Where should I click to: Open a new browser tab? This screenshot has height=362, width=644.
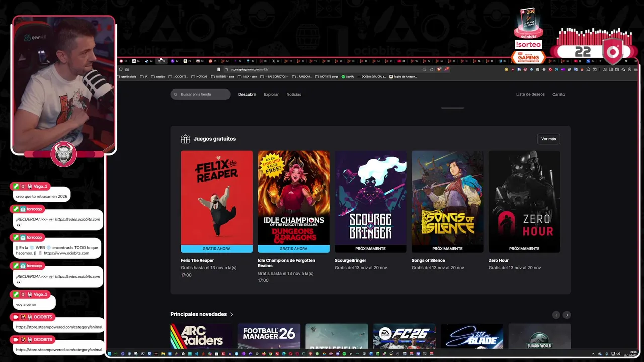600,61
